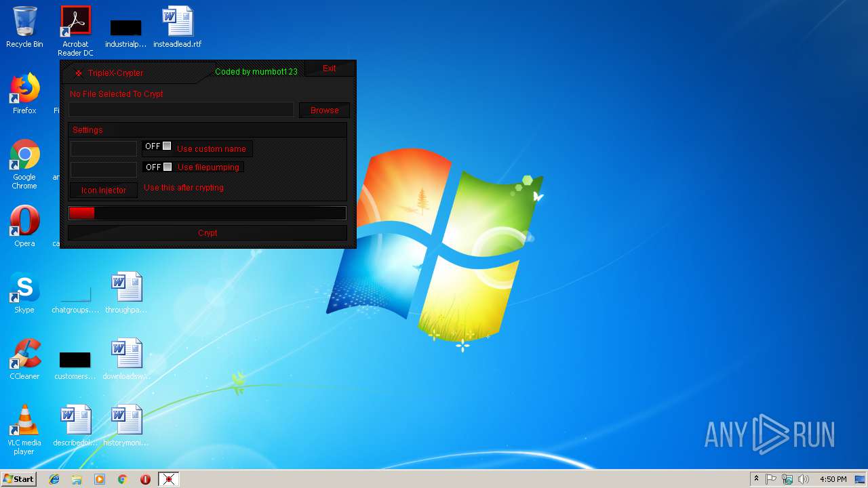The width and height of the screenshot is (868, 488).
Task: Launch Firefox from the desktop
Action: 24,94
